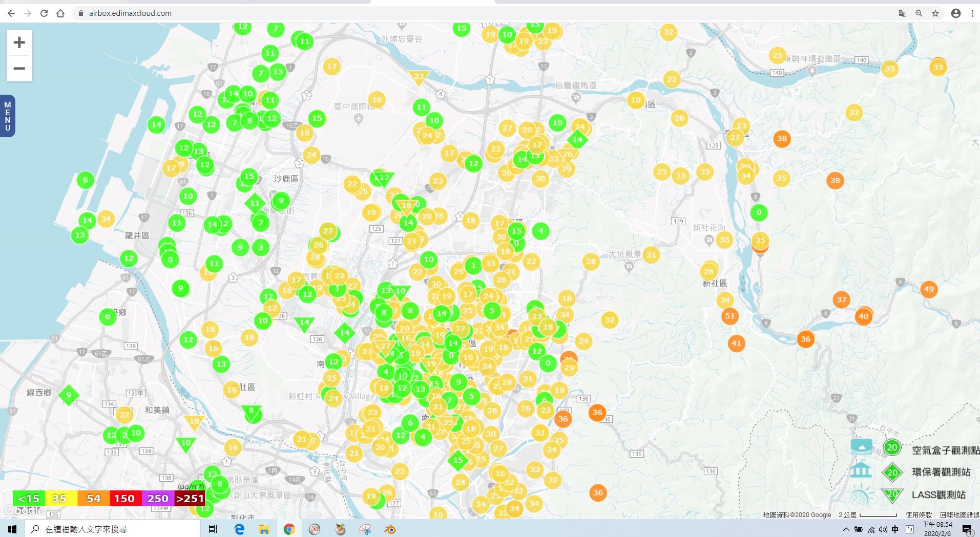Open Blender from the taskbar
Screen dimensions: 980x537
390,529
